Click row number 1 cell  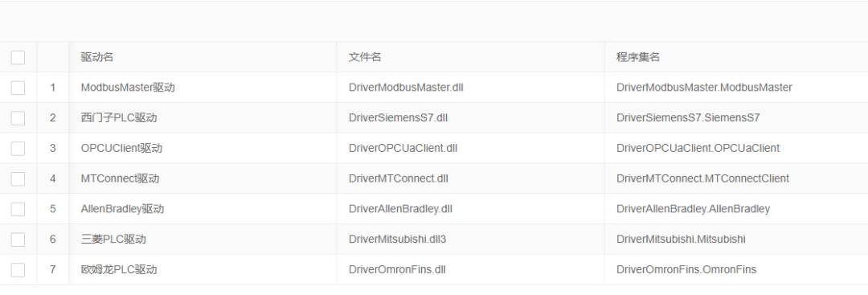pos(52,88)
